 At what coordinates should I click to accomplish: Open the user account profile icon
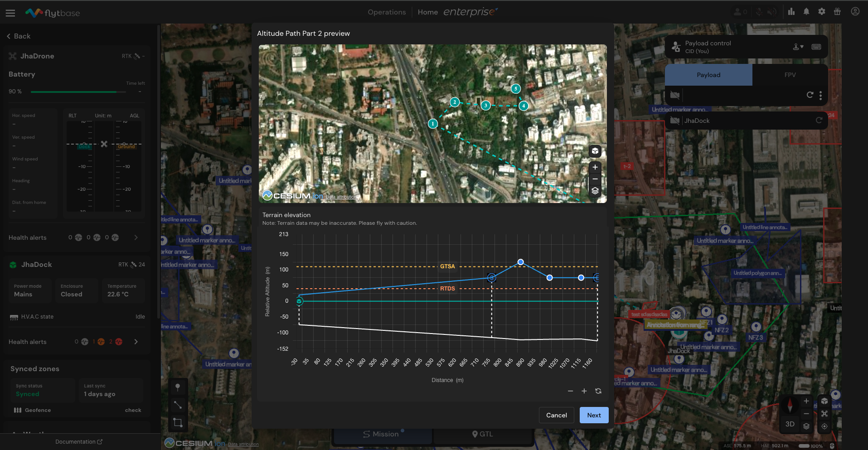[855, 12]
